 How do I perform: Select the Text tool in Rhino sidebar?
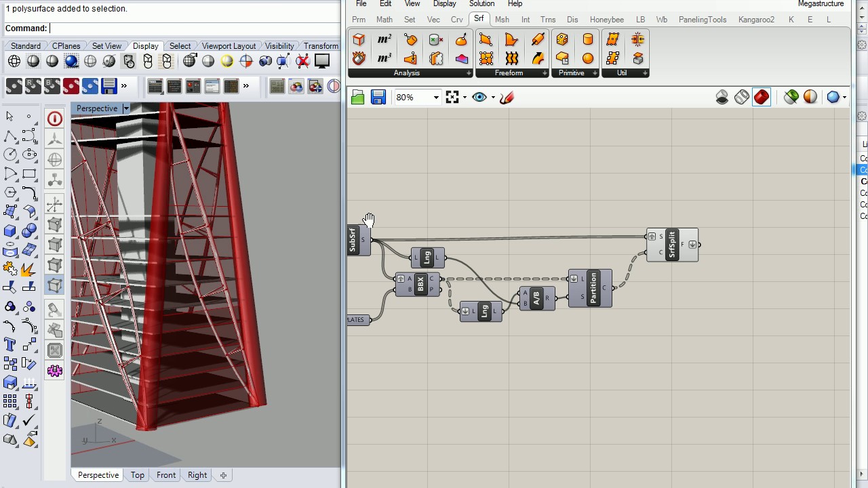pyautogui.click(x=9, y=344)
